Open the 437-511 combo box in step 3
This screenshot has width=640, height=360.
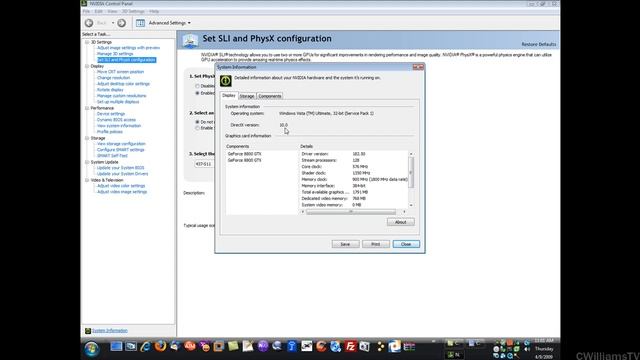coord(204,164)
